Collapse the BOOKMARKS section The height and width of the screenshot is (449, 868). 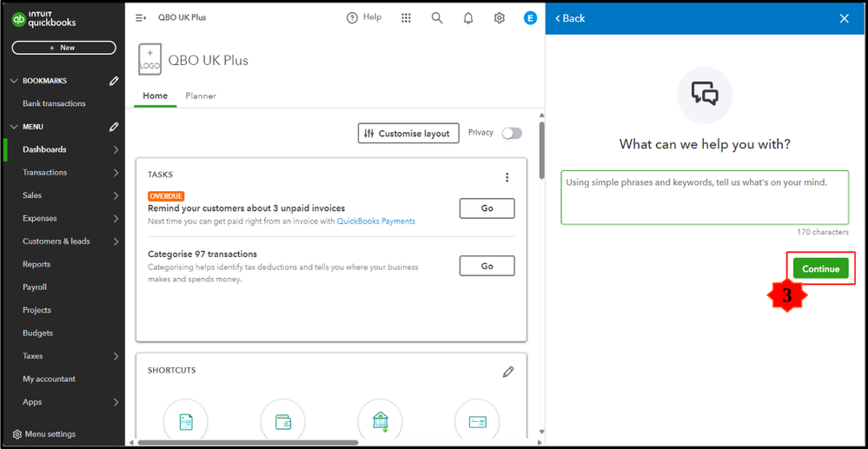tap(15, 81)
